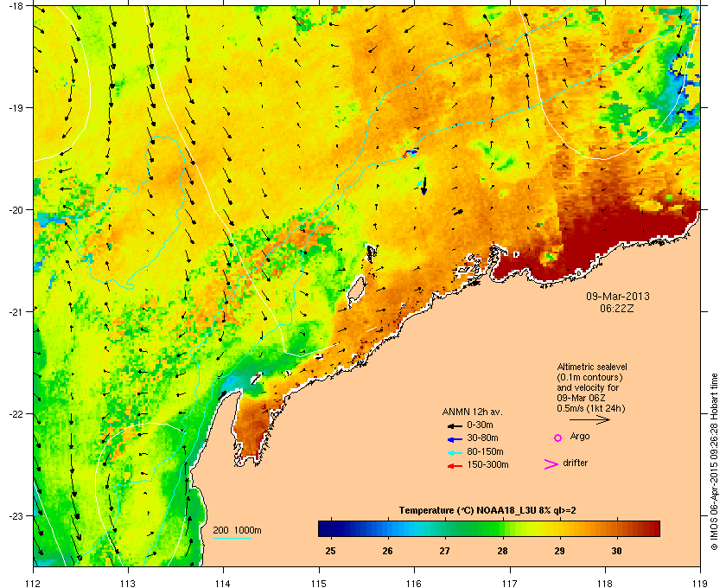Screen dimensions: 726x588
Task: Click the outlined island near 115.4E -20.8
Action: 356,292
